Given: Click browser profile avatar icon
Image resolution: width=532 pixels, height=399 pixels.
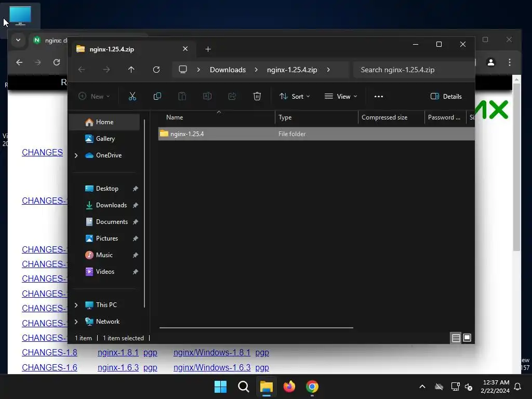Looking at the screenshot, I should (x=490, y=62).
